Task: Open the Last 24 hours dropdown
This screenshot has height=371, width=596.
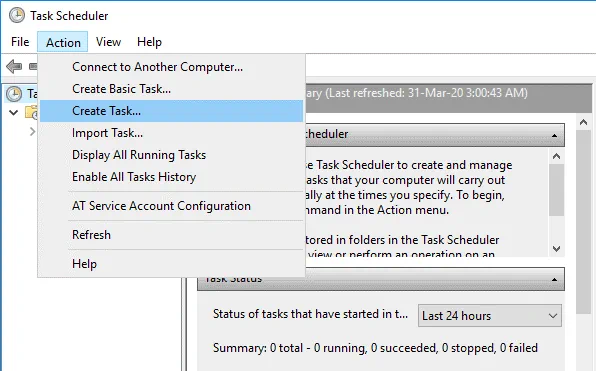Action: (490, 316)
